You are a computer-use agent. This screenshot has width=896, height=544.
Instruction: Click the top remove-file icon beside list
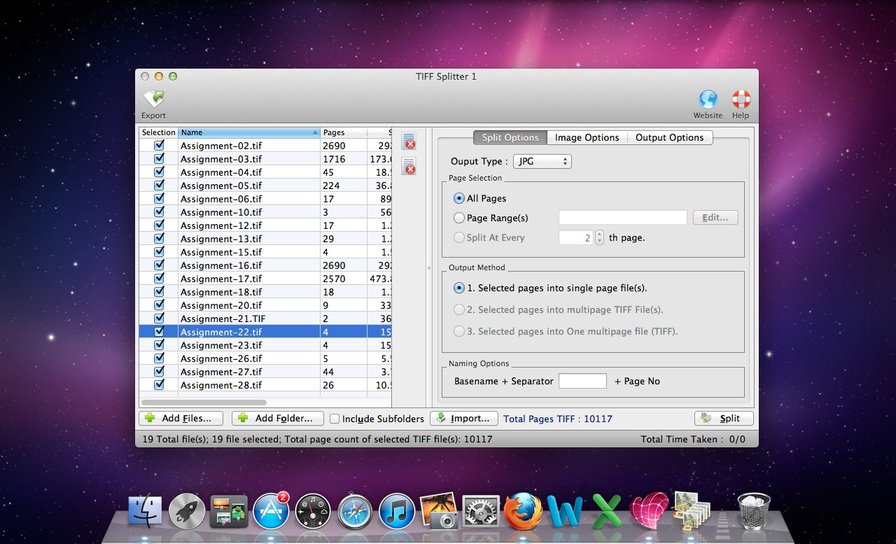pyautogui.click(x=408, y=143)
